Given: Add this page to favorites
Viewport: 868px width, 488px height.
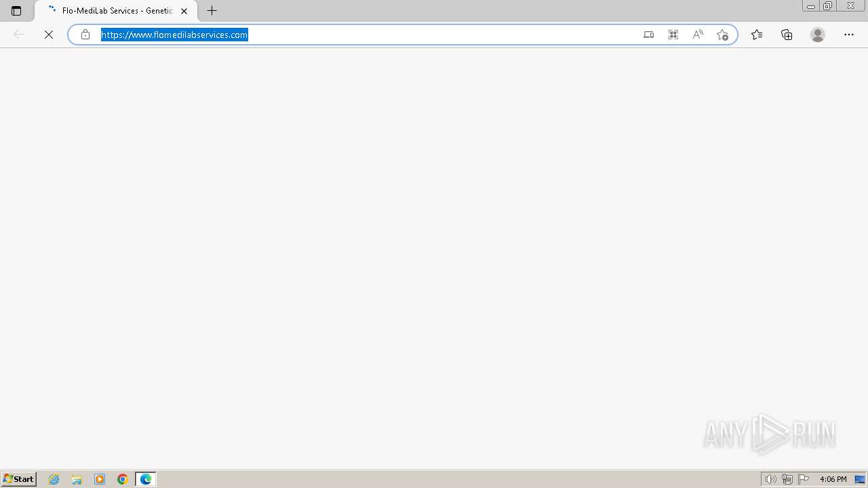Looking at the screenshot, I should tap(722, 35).
